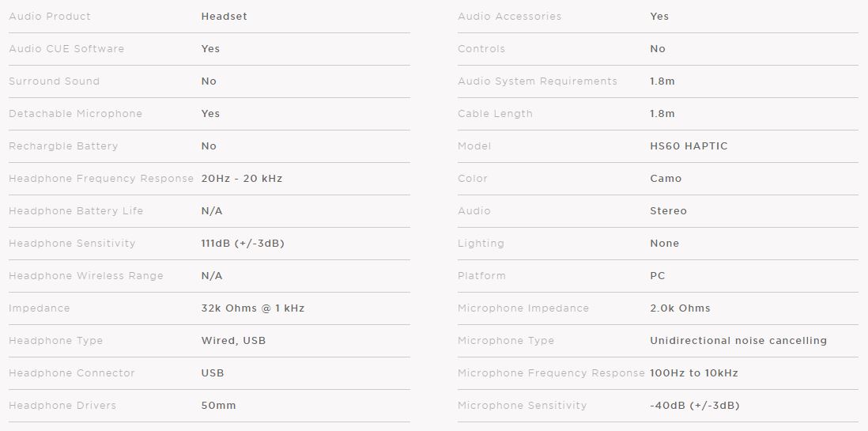Click the Surround Sound row label

tap(55, 81)
